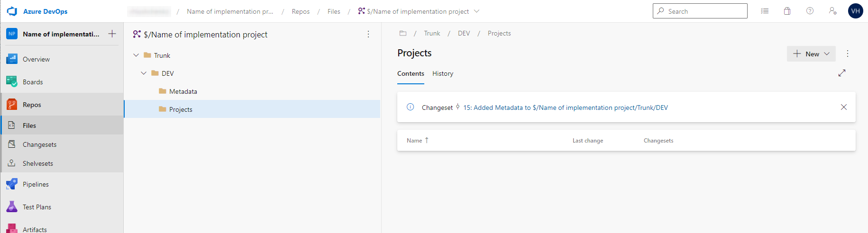Click the Azure DevOps logo icon

pyautogui.click(x=12, y=11)
